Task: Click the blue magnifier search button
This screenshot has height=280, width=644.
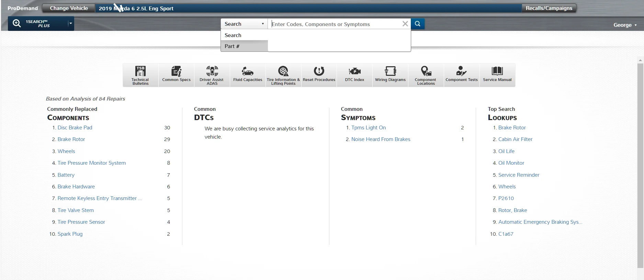Action: coord(418,24)
